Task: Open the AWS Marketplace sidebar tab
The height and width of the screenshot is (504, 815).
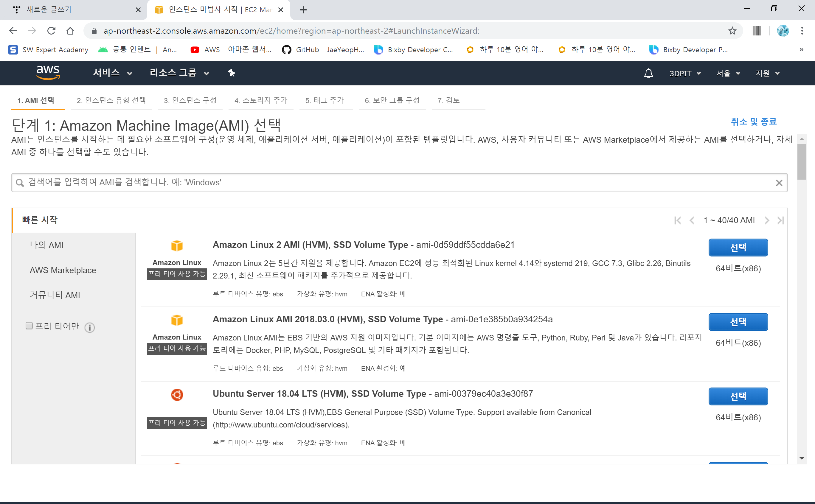Action: coord(63,270)
